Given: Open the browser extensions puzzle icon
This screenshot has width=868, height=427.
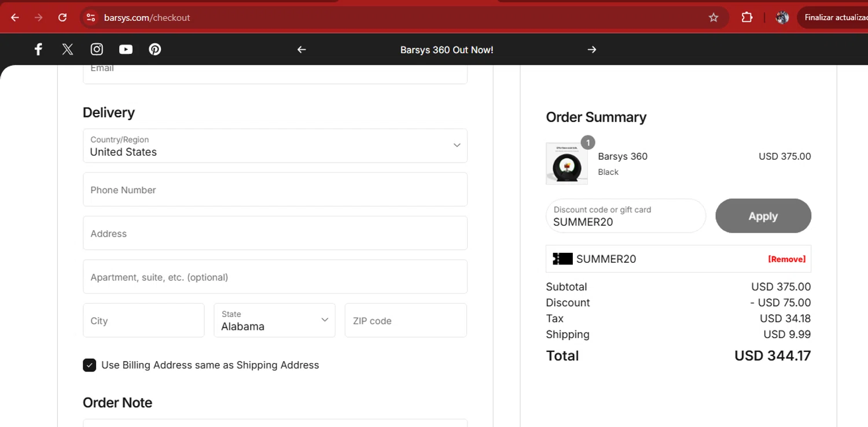Looking at the screenshot, I should (747, 17).
